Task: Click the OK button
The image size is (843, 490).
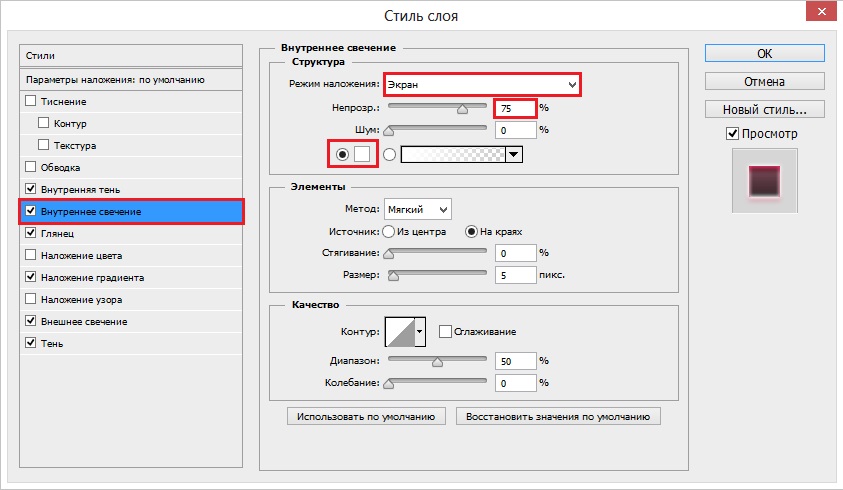Action: point(765,53)
